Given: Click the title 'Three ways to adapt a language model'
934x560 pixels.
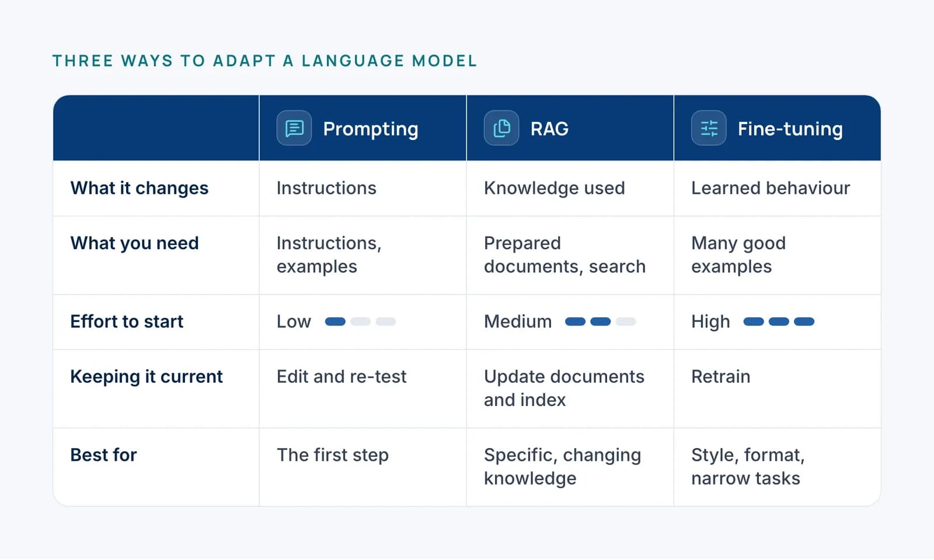Looking at the screenshot, I should 265,61.
